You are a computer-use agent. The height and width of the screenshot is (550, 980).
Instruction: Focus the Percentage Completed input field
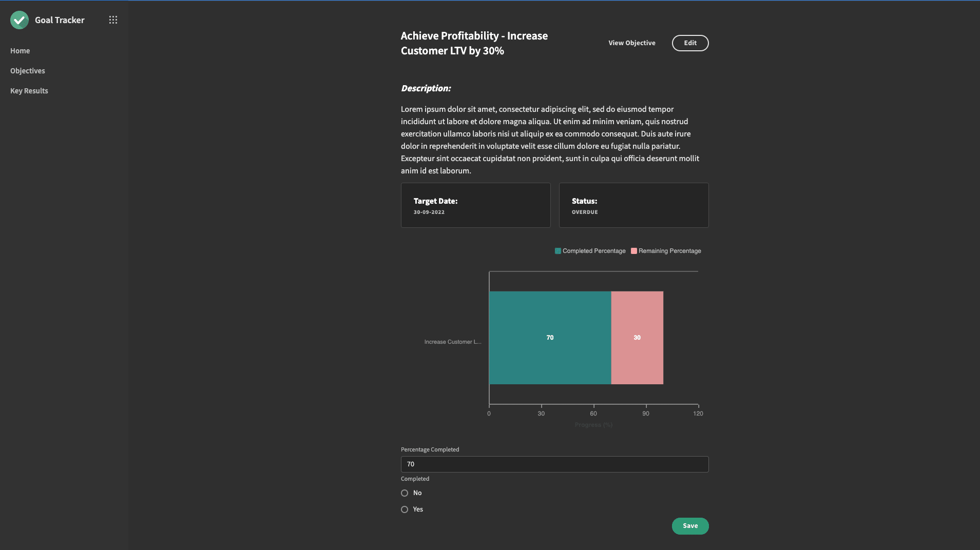click(554, 464)
